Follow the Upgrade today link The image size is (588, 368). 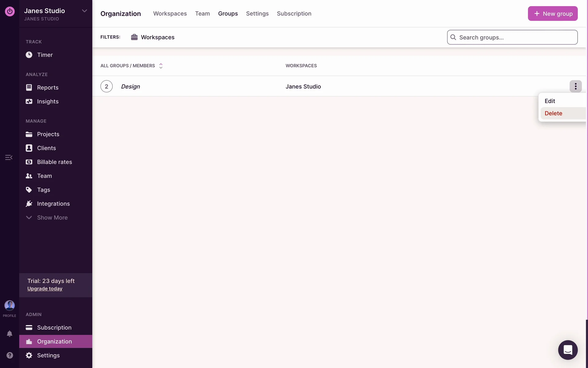coord(45,289)
